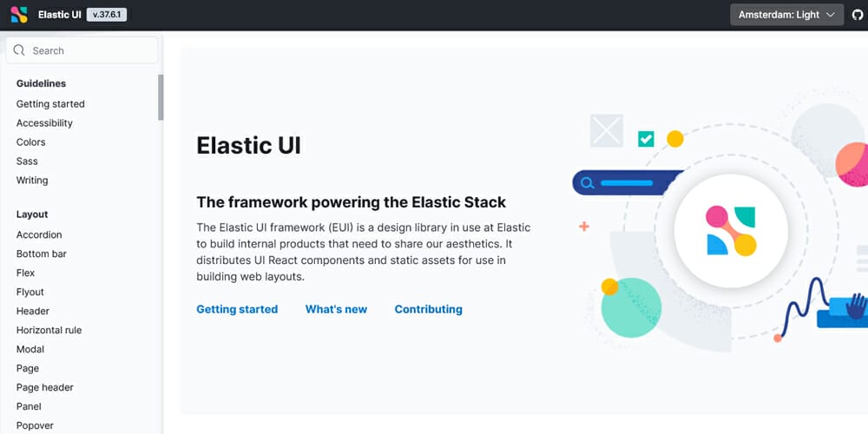Open the Horizontal rule layout page
The height and width of the screenshot is (434, 868).
tap(49, 331)
